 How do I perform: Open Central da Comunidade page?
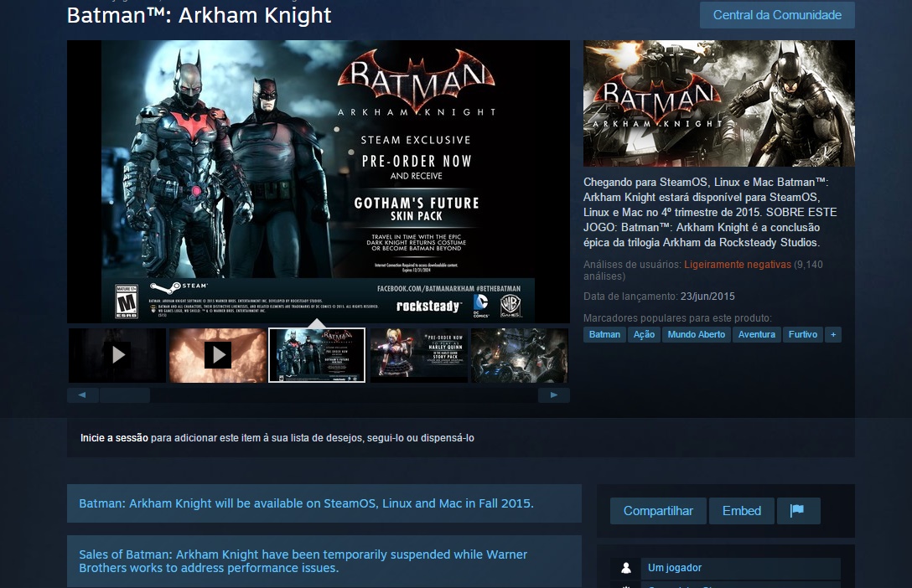click(x=777, y=15)
